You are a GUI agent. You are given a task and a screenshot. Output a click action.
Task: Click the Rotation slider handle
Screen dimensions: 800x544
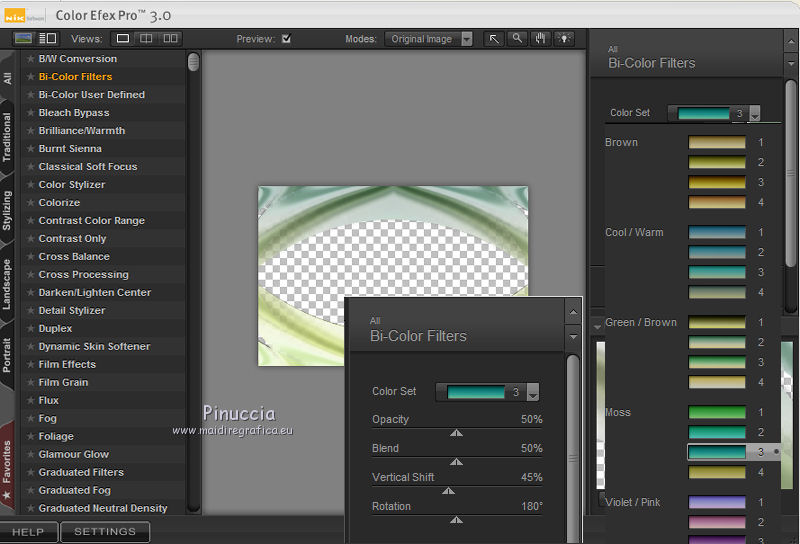tap(456, 520)
